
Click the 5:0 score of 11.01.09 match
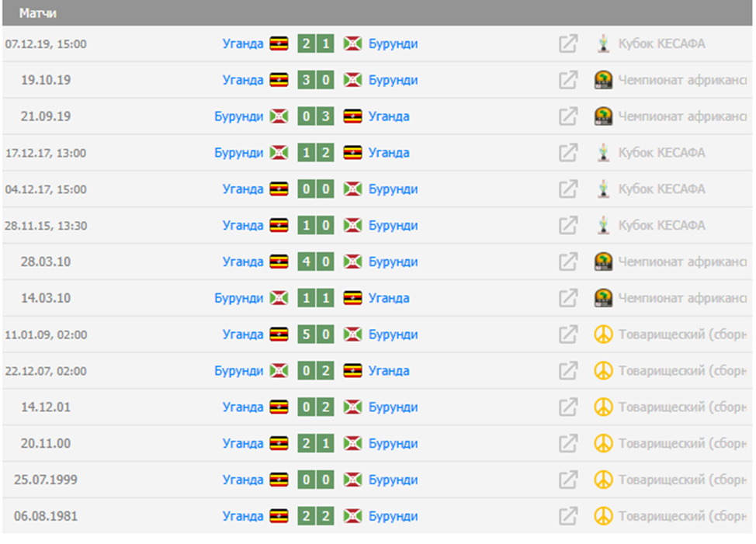316,334
